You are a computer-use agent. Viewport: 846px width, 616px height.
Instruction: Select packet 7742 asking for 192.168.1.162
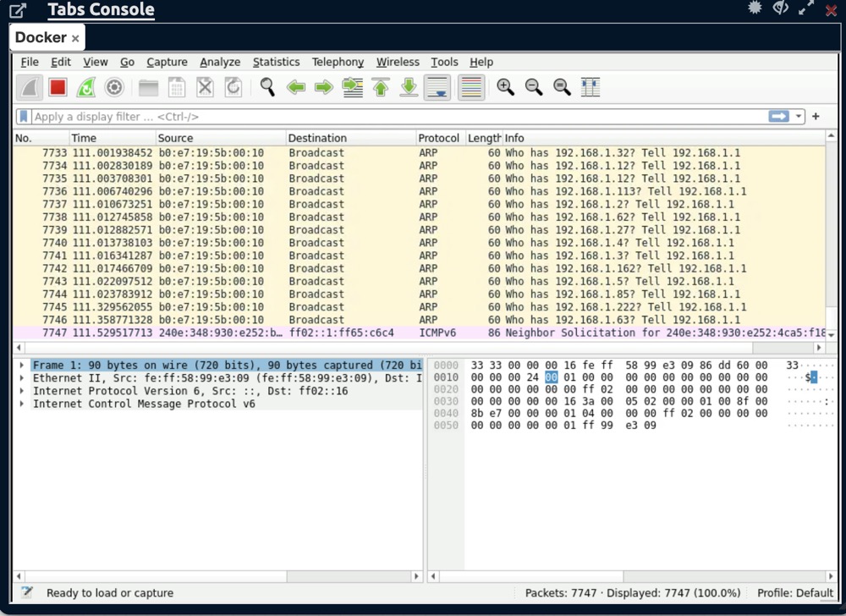point(420,268)
